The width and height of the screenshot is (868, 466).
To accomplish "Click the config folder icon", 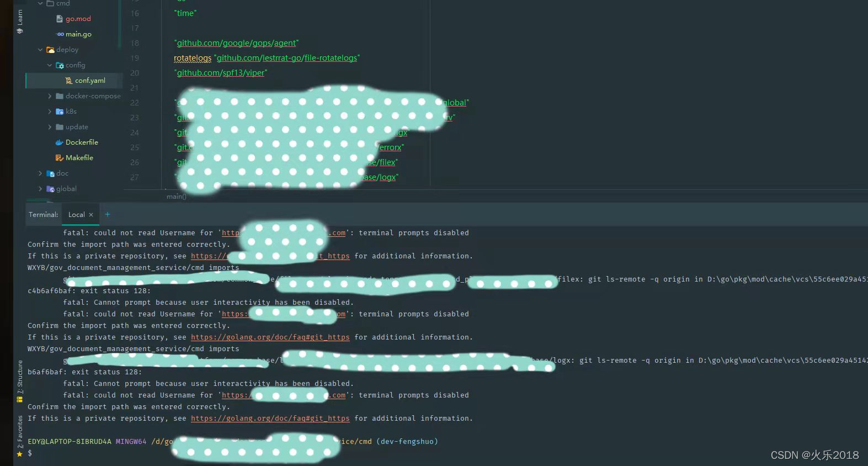I will coord(60,65).
